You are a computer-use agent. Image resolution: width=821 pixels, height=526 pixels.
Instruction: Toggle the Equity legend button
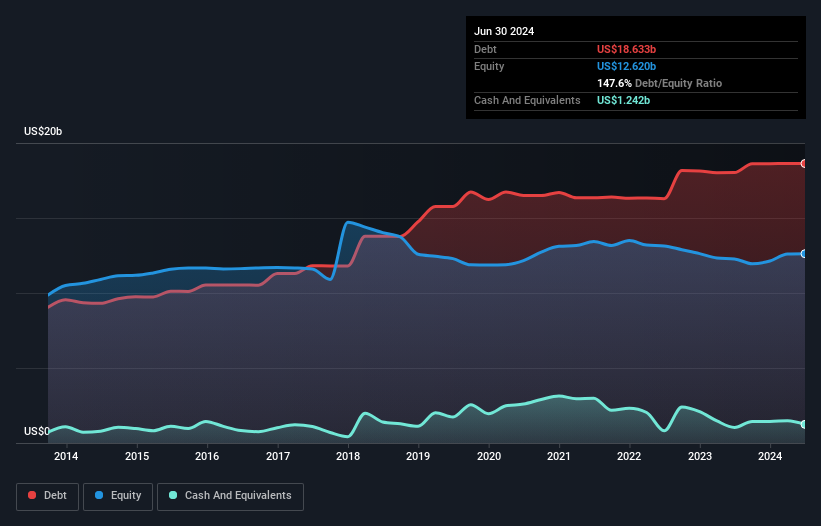coord(118,496)
